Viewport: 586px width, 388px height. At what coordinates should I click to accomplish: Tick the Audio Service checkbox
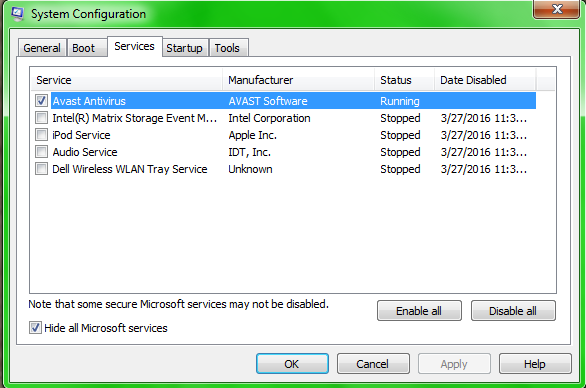[x=41, y=152]
